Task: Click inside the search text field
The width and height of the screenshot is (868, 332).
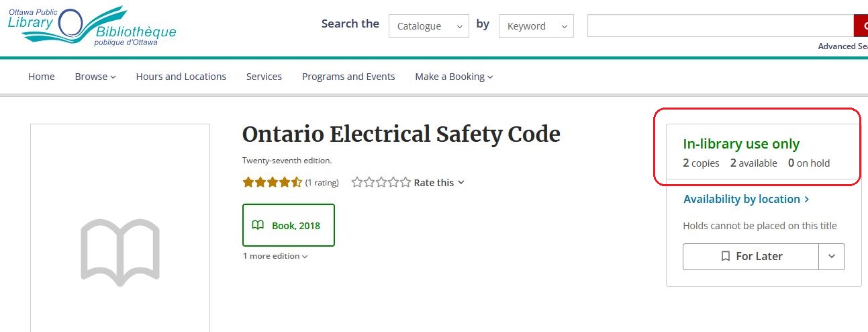Action: 720,26
